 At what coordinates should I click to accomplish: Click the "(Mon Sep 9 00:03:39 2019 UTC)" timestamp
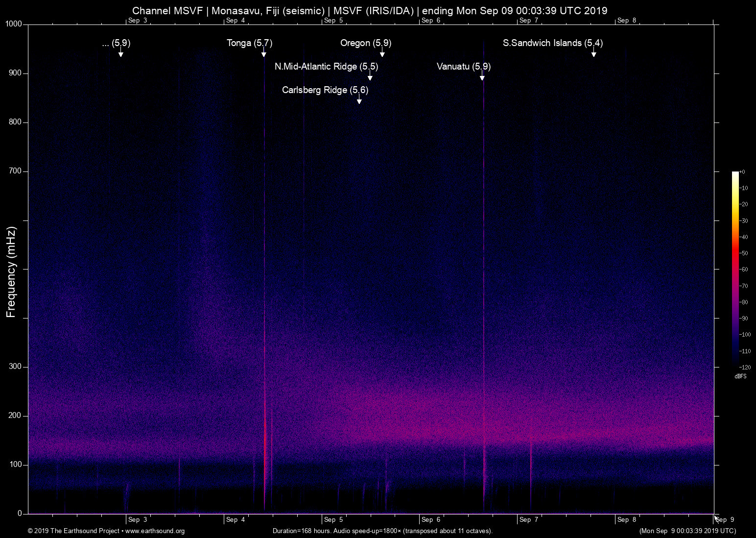(x=687, y=531)
